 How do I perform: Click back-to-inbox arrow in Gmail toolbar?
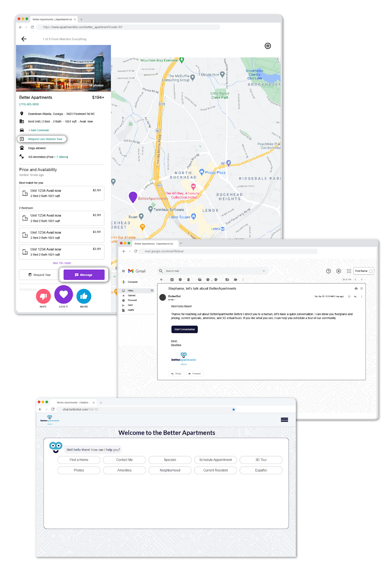[162, 279]
